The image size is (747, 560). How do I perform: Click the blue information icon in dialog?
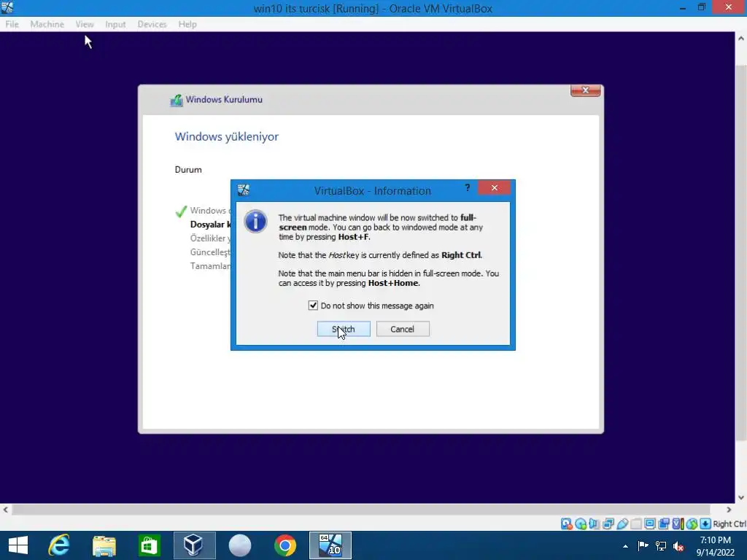tap(256, 222)
